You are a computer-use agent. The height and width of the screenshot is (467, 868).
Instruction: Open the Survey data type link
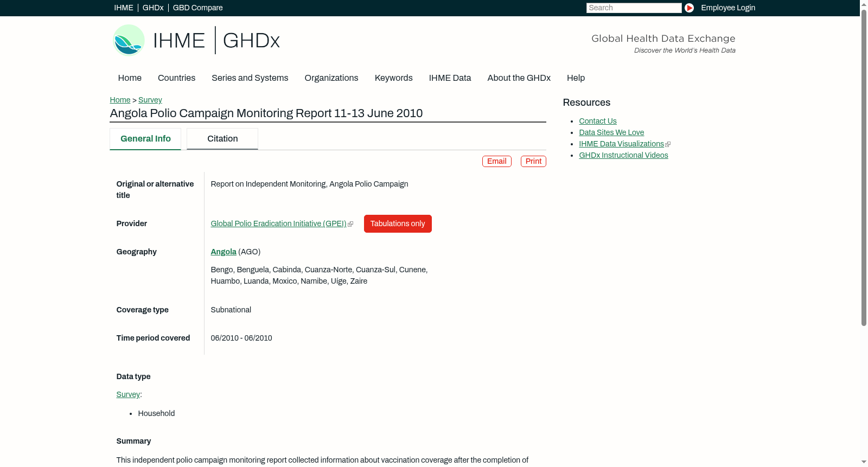click(128, 394)
